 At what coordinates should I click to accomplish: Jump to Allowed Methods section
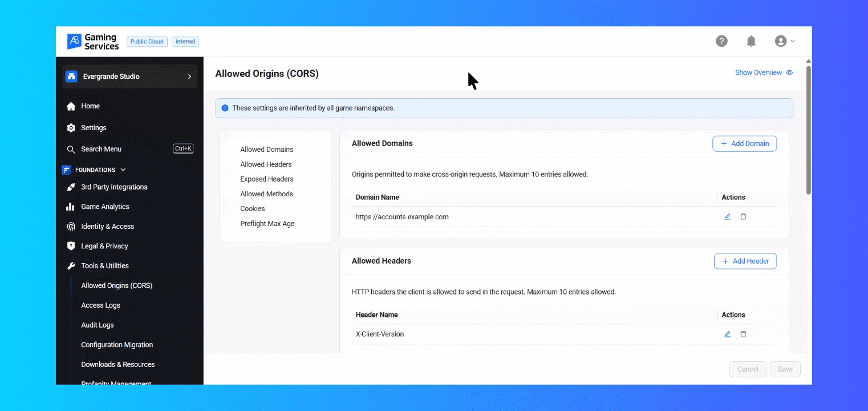(x=267, y=194)
